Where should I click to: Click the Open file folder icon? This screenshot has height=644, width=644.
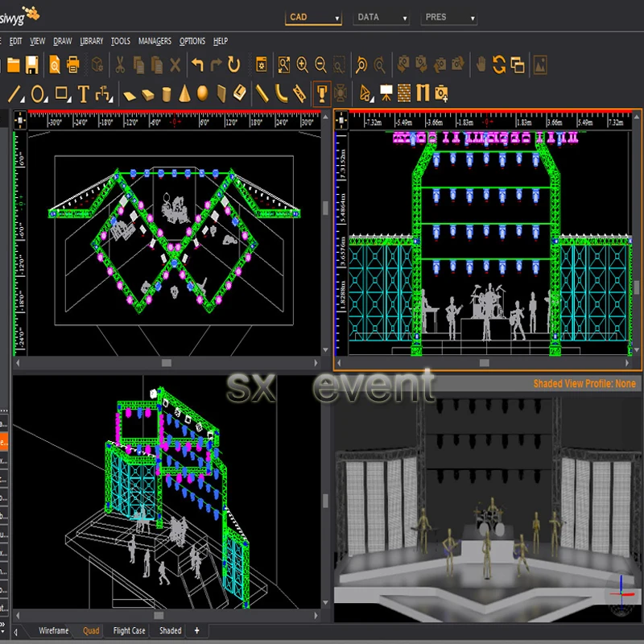pos(13,65)
